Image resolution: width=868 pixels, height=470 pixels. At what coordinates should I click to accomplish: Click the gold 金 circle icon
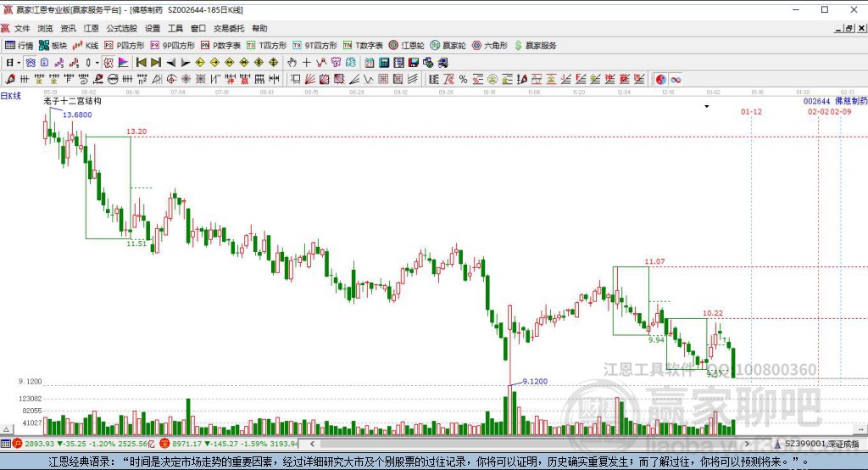click(492, 79)
